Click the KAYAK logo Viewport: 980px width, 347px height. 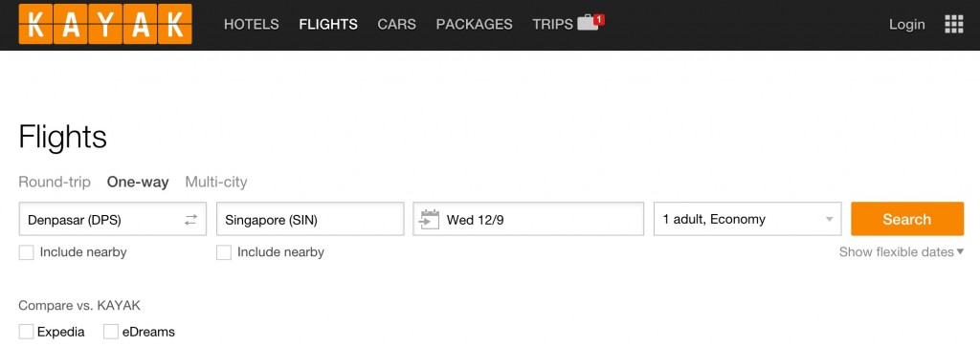[x=105, y=24]
